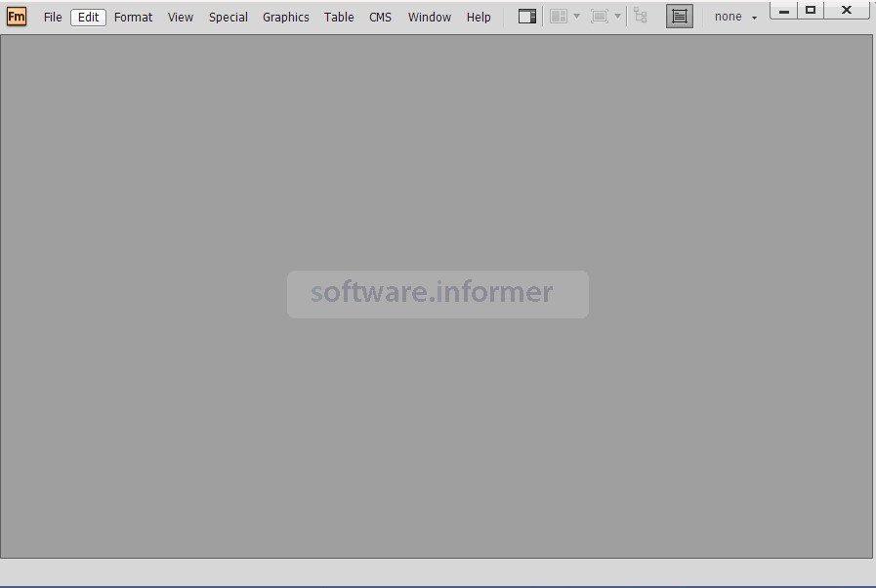
Task: Select the document view switcher icon
Action: click(525, 16)
